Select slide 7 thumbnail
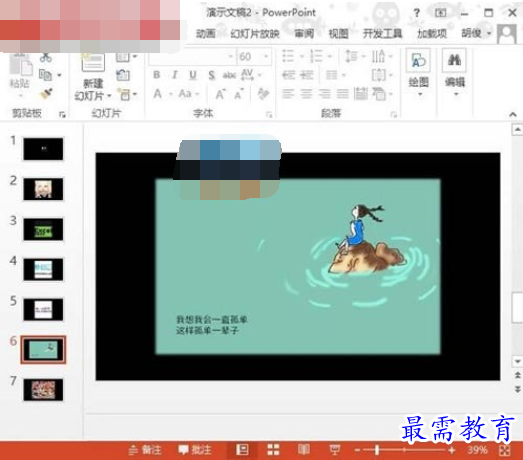Image resolution: width=523 pixels, height=460 pixels. pos(43,390)
